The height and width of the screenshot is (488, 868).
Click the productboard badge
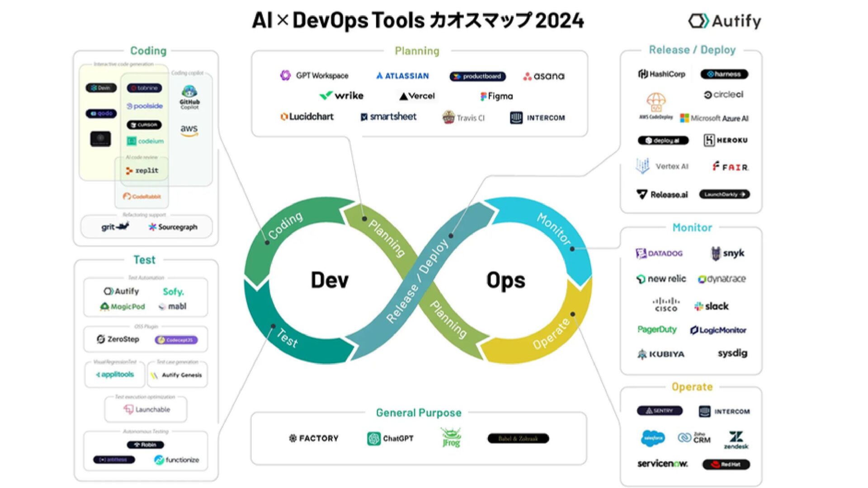coord(477,76)
